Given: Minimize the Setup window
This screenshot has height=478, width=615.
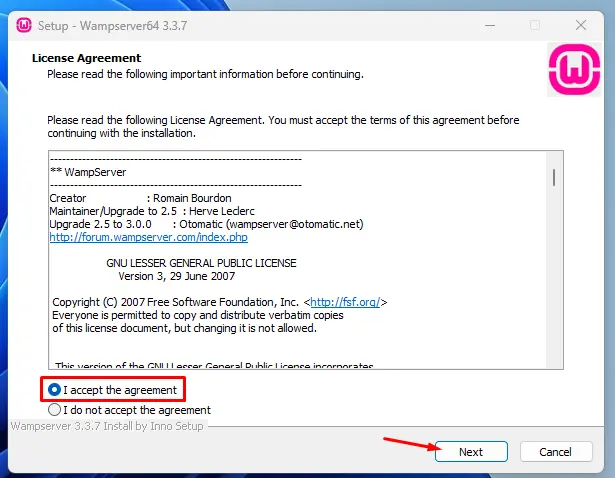Looking at the screenshot, I should click(x=489, y=23).
